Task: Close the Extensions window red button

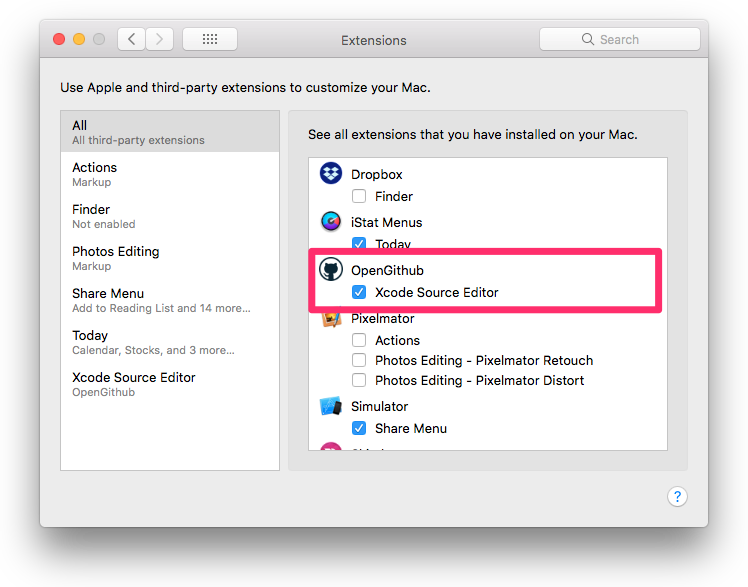Action: click(59, 39)
